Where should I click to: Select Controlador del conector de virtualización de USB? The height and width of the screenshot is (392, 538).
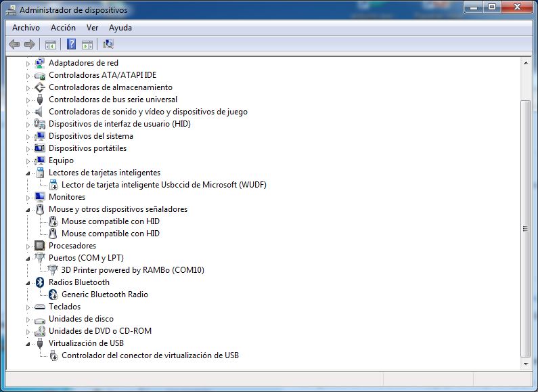[x=150, y=355]
